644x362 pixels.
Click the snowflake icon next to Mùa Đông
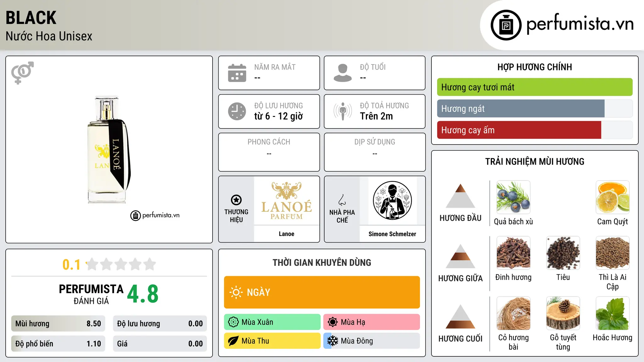pos(333,341)
